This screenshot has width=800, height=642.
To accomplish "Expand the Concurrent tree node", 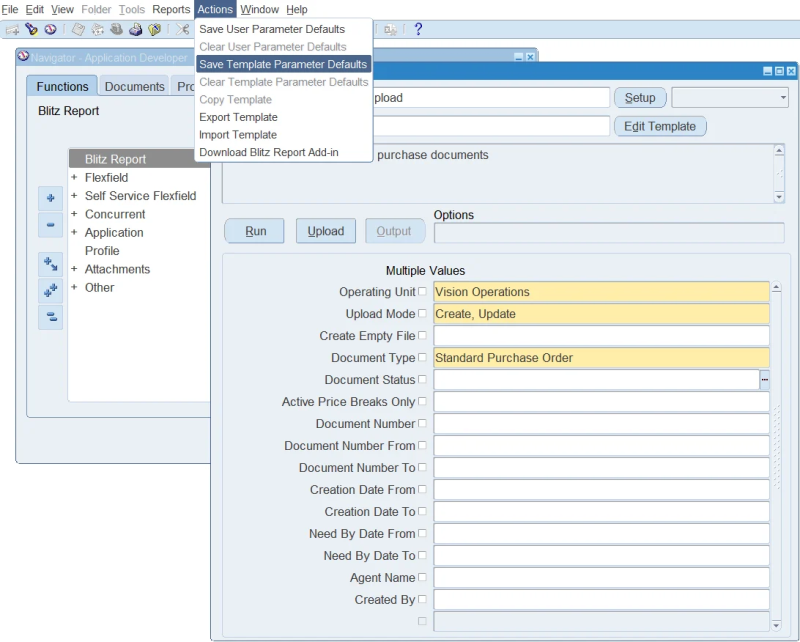I will pyautogui.click(x=74, y=214).
